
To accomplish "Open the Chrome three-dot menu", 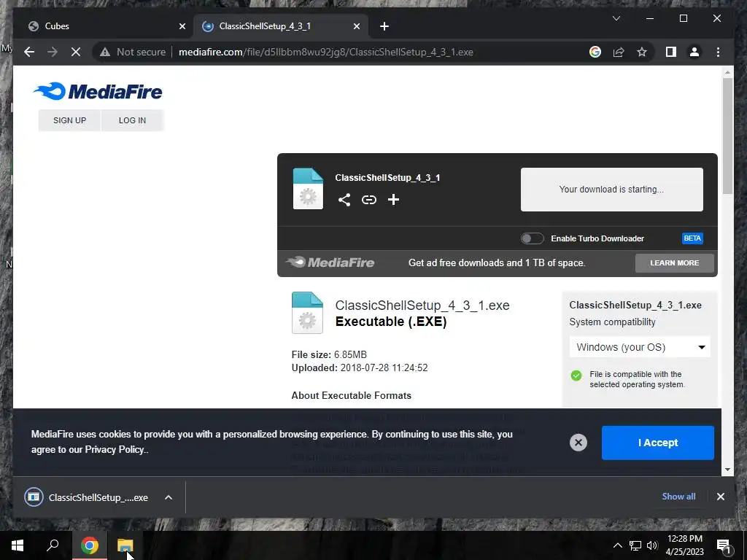I will point(718,52).
